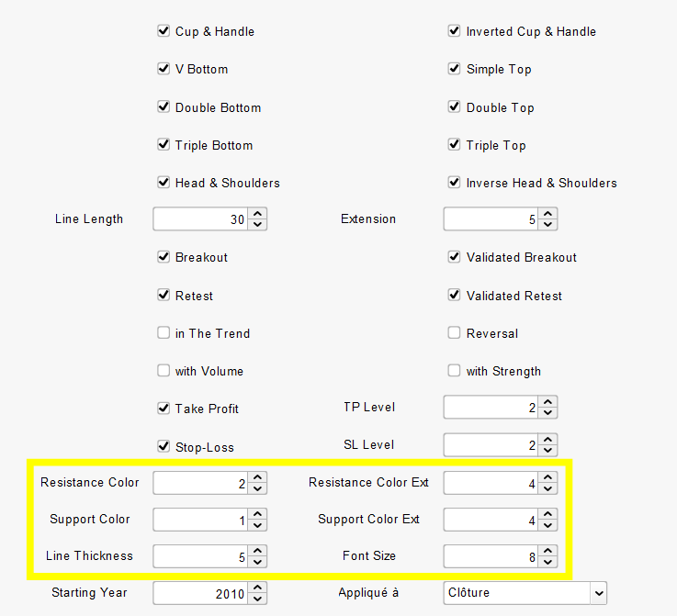Decrement Support Color Ext down arrow
The image size is (677, 616).
pyautogui.click(x=547, y=525)
